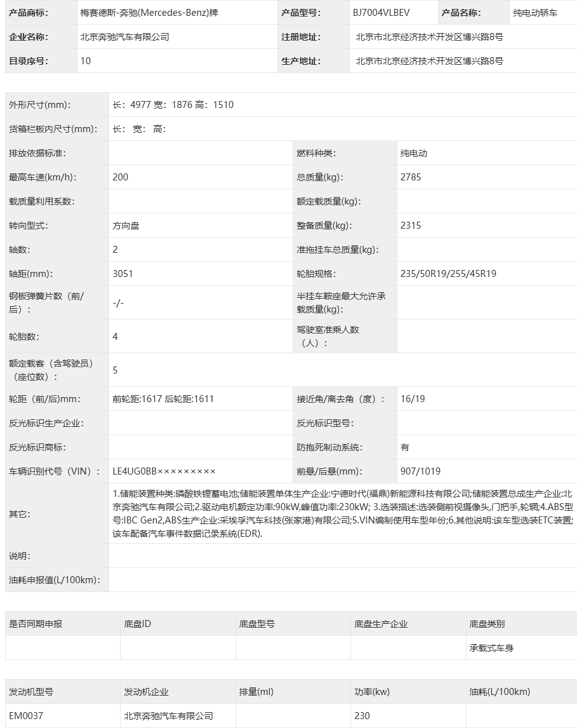The image size is (577, 728).
Task: Click the leaf spring value -/-
Action: coord(118,303)
